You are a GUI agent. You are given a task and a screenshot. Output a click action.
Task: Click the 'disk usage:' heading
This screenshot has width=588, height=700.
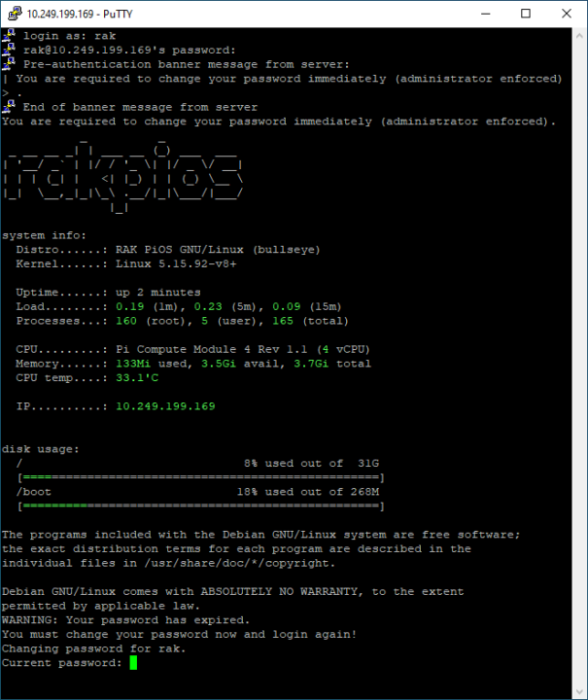click(41, 449)
